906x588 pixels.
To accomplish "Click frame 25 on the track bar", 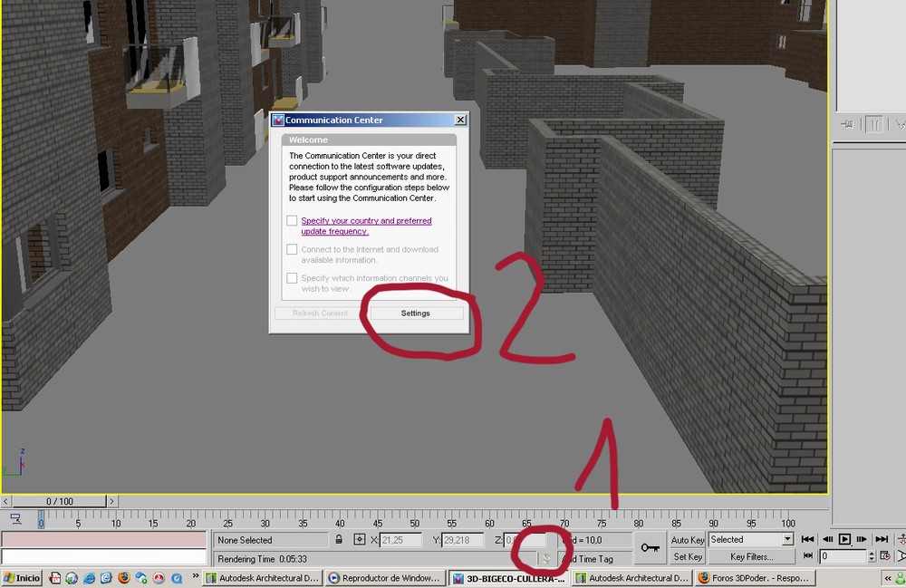I will click(228, 517).
